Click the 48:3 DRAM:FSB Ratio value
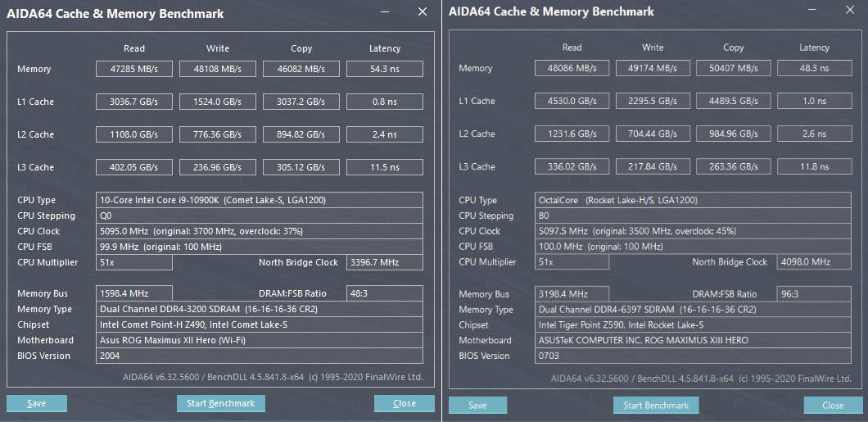 pyautogui.click(x=385, y=293)
